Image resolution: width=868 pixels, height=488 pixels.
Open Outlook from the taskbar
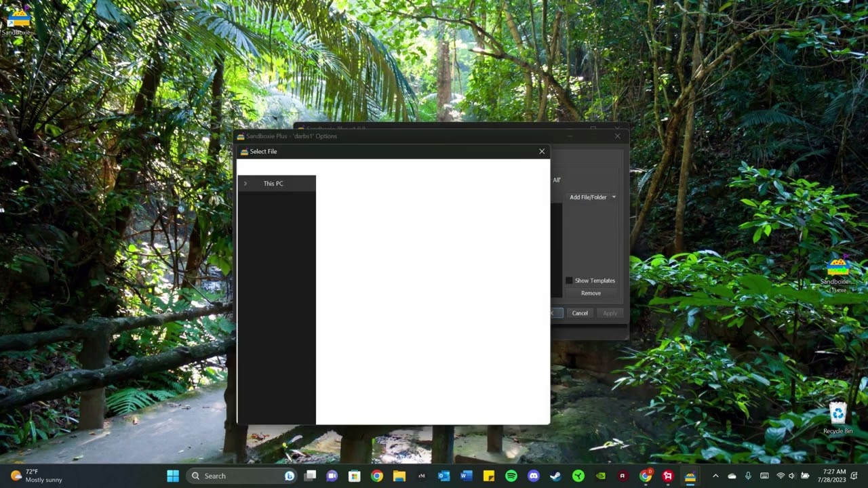pyautogui.click(x=444, y=476)
